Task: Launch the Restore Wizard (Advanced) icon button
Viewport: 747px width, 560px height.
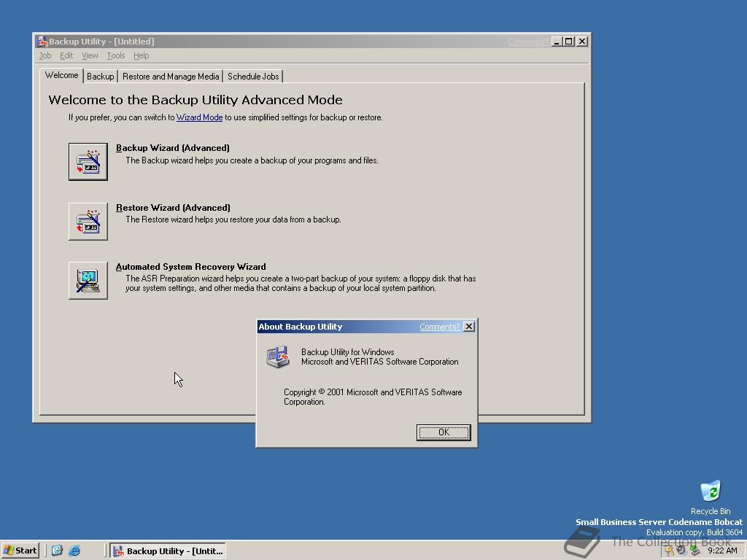Action: (88, 222)
